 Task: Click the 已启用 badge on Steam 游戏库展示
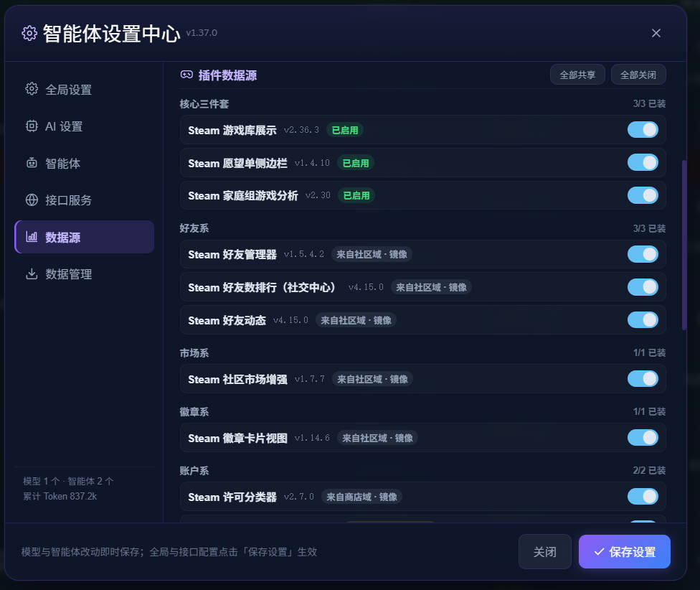tap(345, 130)
